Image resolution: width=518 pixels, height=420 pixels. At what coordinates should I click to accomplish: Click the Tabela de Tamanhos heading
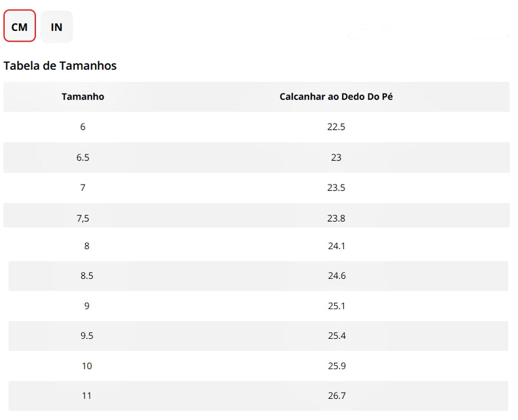click(60, 66)
